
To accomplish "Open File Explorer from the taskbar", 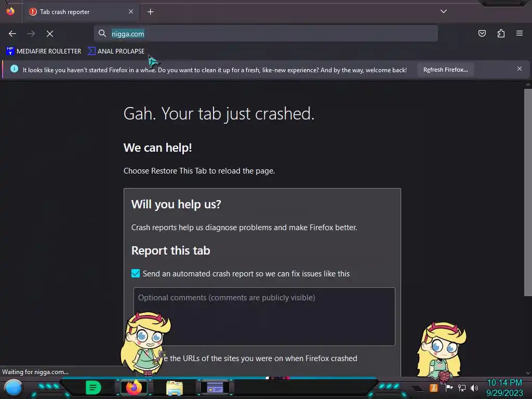I will (175, 388).
